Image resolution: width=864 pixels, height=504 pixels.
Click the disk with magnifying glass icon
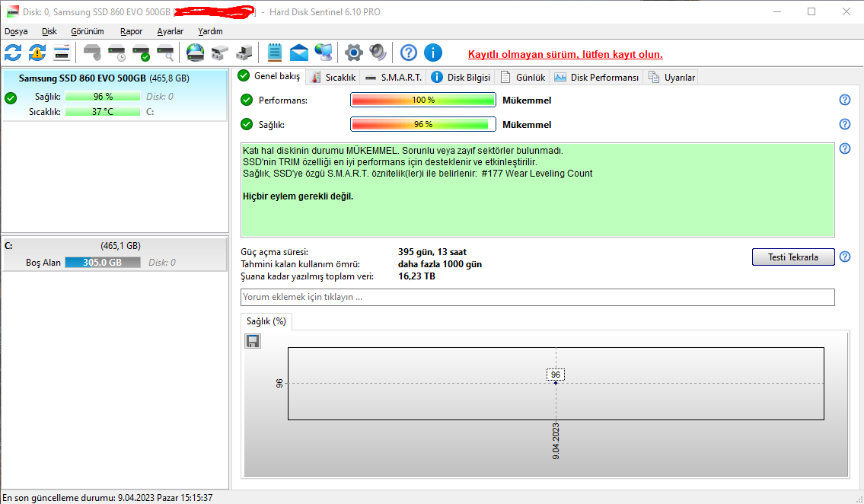pyautogui.click(x=165, y=53)
